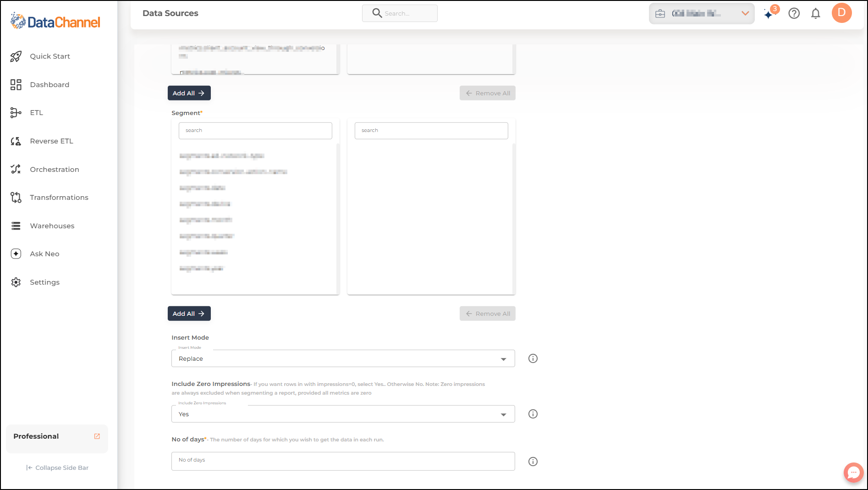This screenshot has width=868, height=490.
Task: Click the briefcase workspace icon
Action: (660, 14)
